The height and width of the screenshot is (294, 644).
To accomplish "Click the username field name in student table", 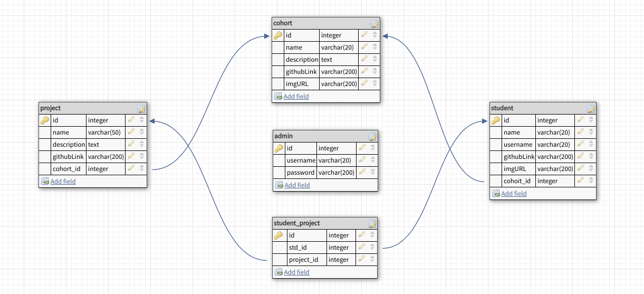I will [518, 145].
